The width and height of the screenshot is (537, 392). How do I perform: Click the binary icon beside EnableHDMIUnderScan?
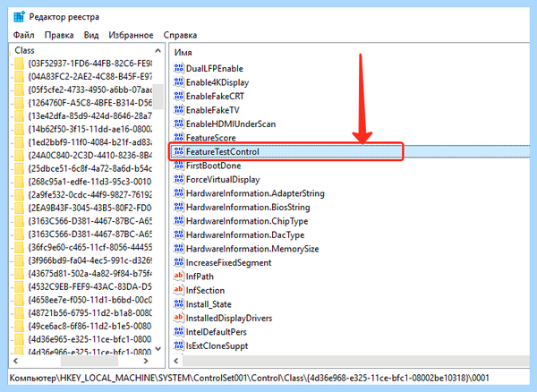(x=178, y=124)
